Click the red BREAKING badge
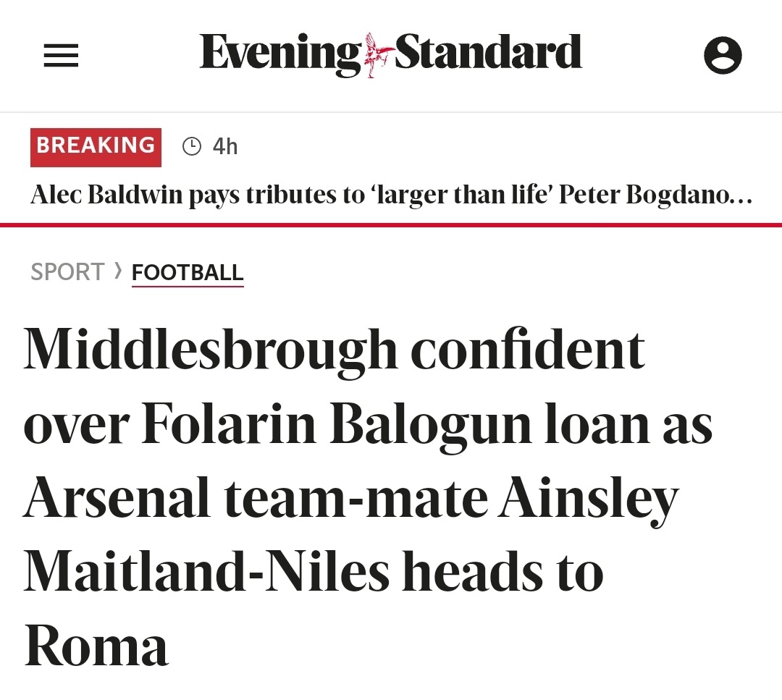The image size is (782, 700). click(x=96, y=147)
